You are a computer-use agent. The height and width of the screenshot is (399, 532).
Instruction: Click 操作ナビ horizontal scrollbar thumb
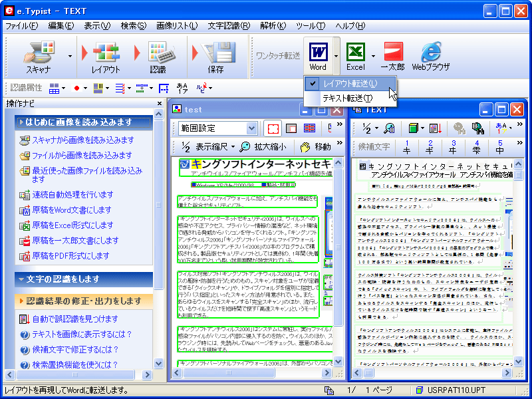(75, 374)
